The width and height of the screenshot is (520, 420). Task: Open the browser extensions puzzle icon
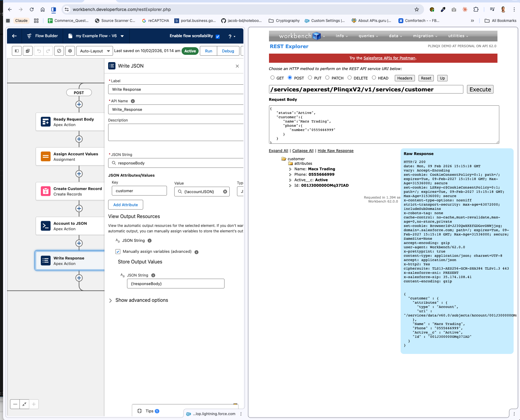[x=476, y=9]
